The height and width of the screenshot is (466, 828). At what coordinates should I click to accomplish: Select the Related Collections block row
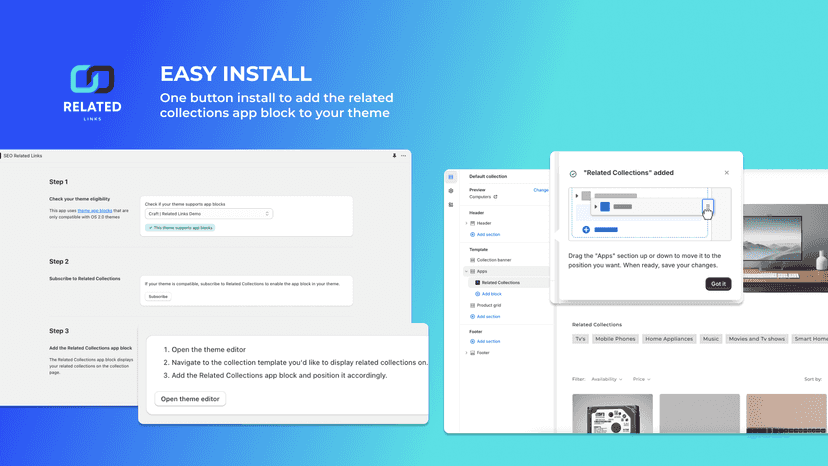tap(509, 283)
